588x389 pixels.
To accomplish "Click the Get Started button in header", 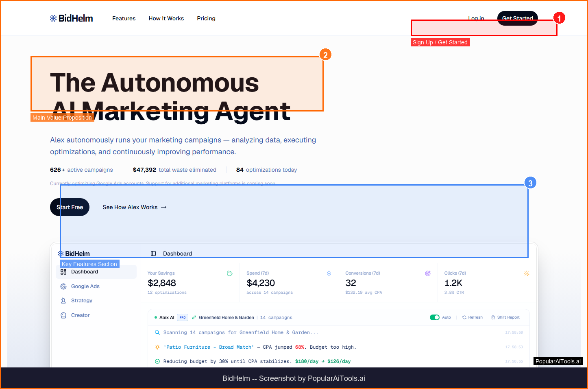I will coord(517,18).
